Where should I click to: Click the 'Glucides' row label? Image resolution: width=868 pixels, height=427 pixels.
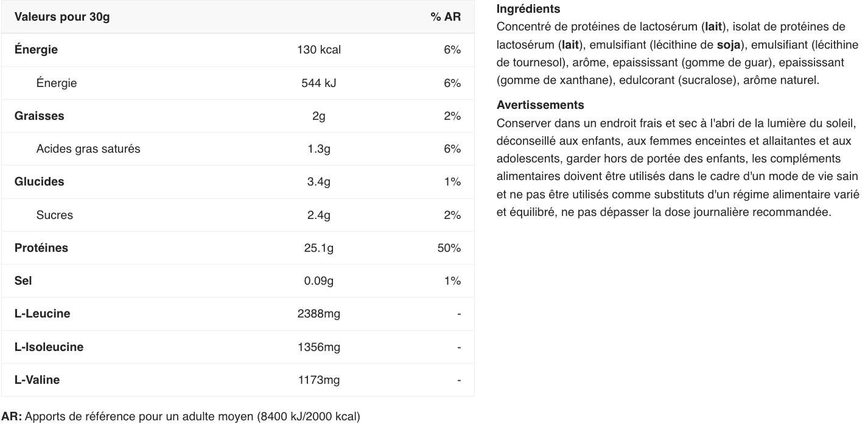(39, 182)
